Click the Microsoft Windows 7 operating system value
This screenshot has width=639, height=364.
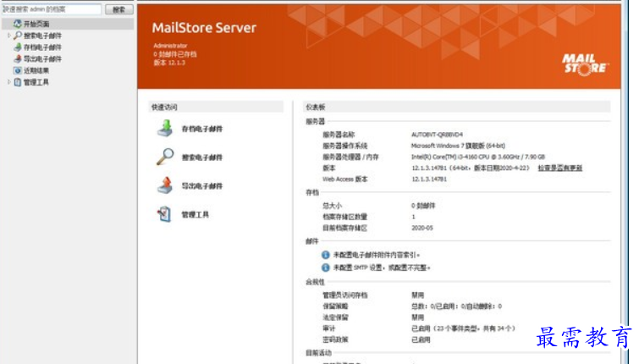[x=458, y=146]
